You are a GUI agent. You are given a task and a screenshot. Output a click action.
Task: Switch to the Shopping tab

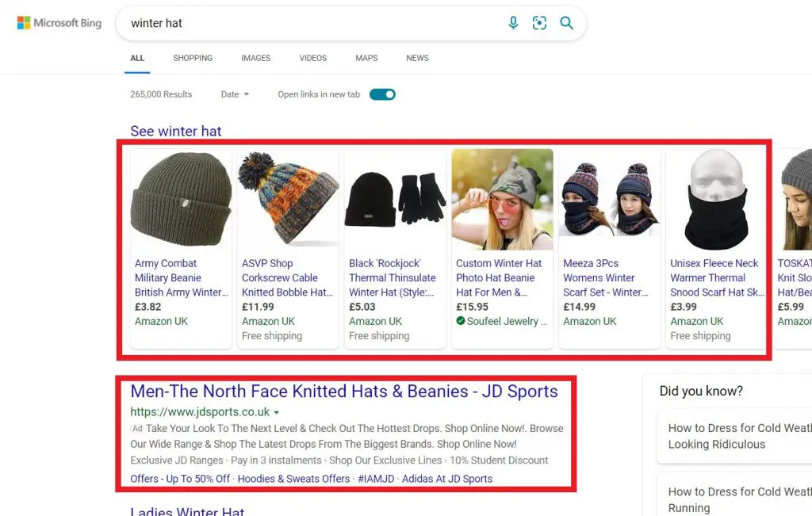pos(193,58)
